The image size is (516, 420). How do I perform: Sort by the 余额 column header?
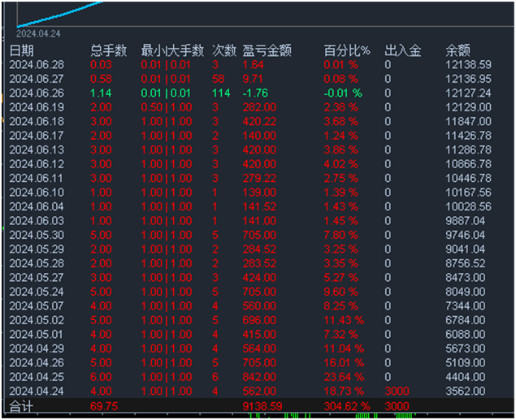[458, 50]
